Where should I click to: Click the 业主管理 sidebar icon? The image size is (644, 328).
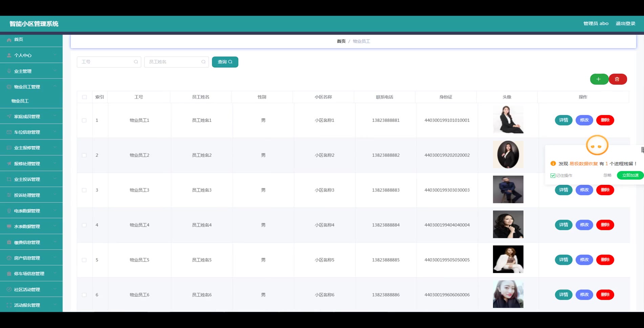point(9,71)
